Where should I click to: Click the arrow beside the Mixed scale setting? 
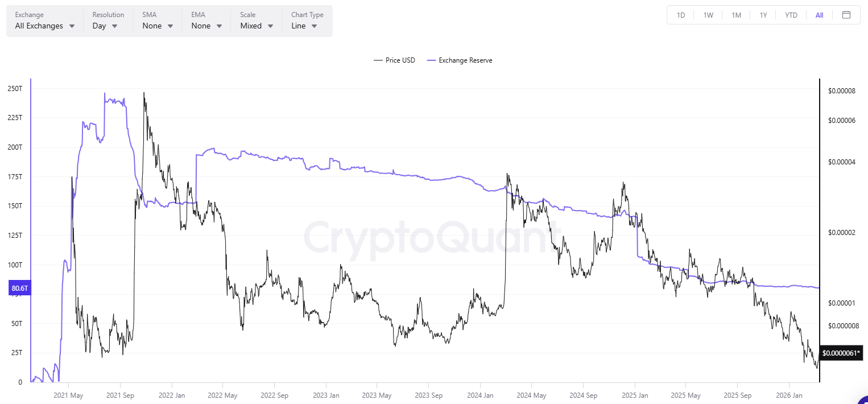tap(270, 26)
